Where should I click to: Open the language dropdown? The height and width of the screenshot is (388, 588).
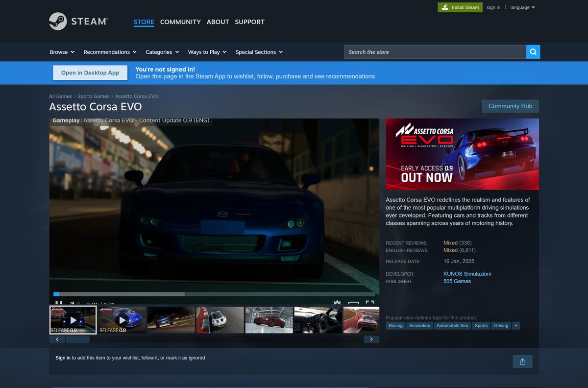coord(522,7)
